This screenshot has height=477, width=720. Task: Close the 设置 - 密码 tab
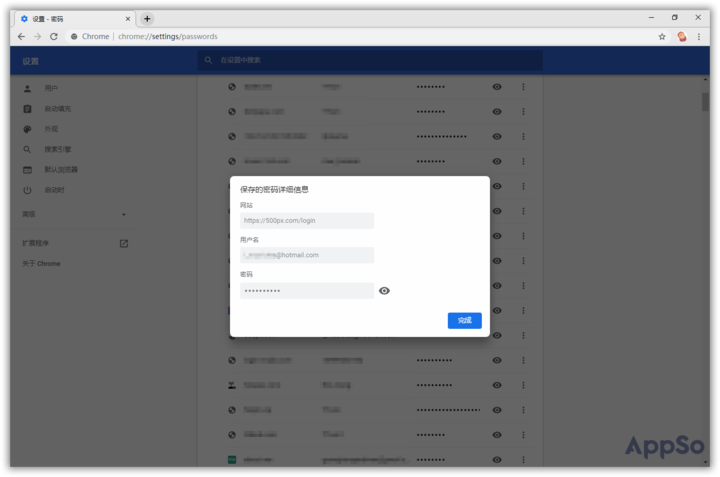(128, 19)
